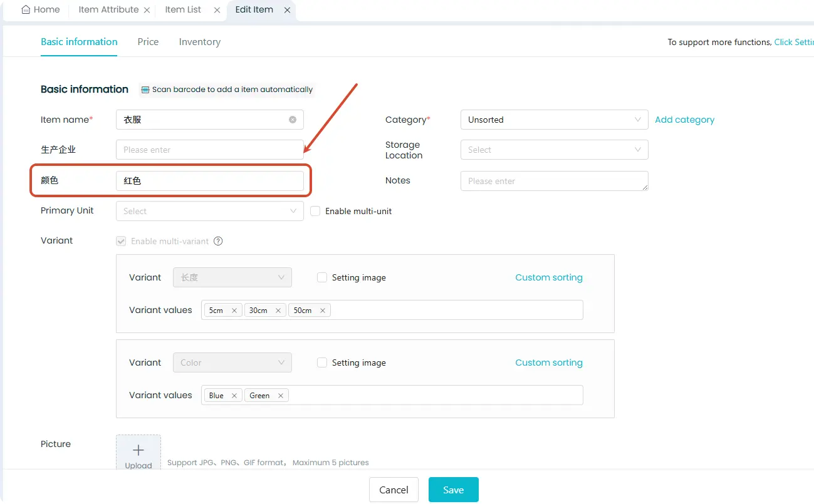Close the Edit Item tab
The width and height of the screenshot is (814, 504).
(x=287, y=11)
